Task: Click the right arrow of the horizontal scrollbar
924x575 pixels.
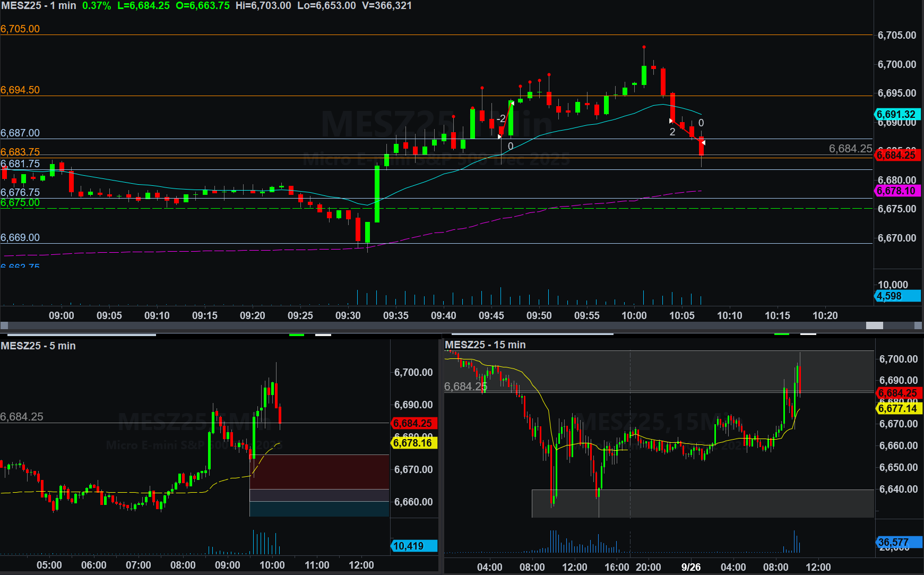Action: (x=919, y=325)
